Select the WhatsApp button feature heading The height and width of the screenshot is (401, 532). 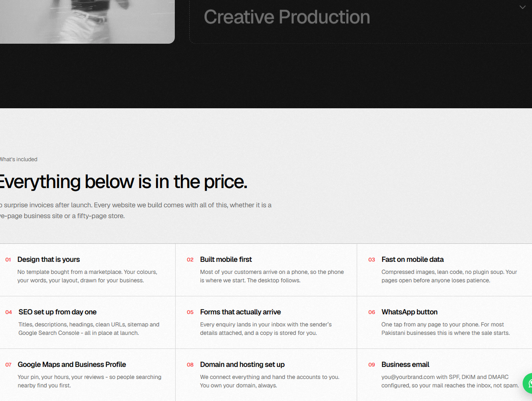(409, 312)
